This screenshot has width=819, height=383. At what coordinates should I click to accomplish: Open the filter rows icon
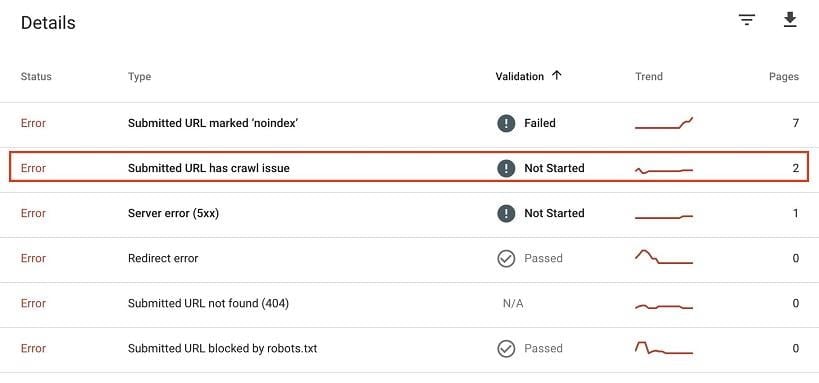[746, 20]
